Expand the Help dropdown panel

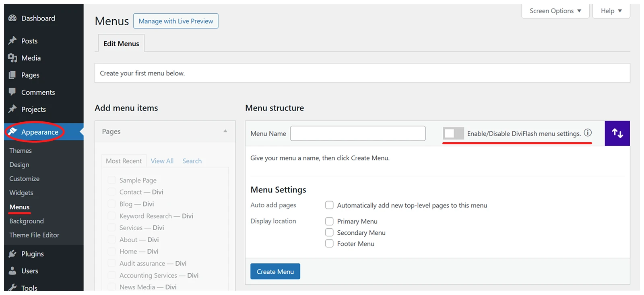pyautogui.click(x=611, y=11)
